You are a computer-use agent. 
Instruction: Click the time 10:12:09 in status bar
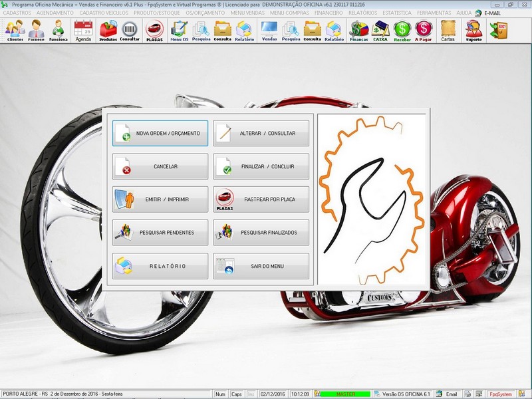coord(300,394)
